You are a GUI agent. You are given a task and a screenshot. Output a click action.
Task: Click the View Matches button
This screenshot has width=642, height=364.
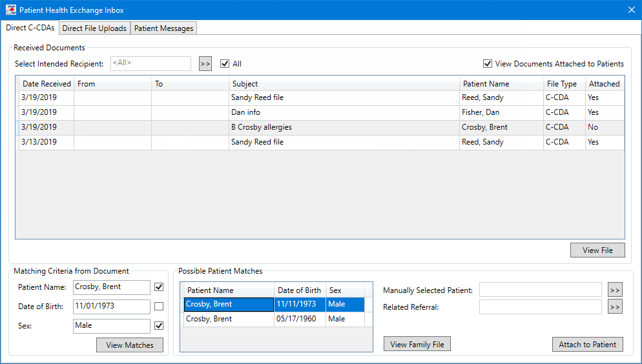(130, 345)
